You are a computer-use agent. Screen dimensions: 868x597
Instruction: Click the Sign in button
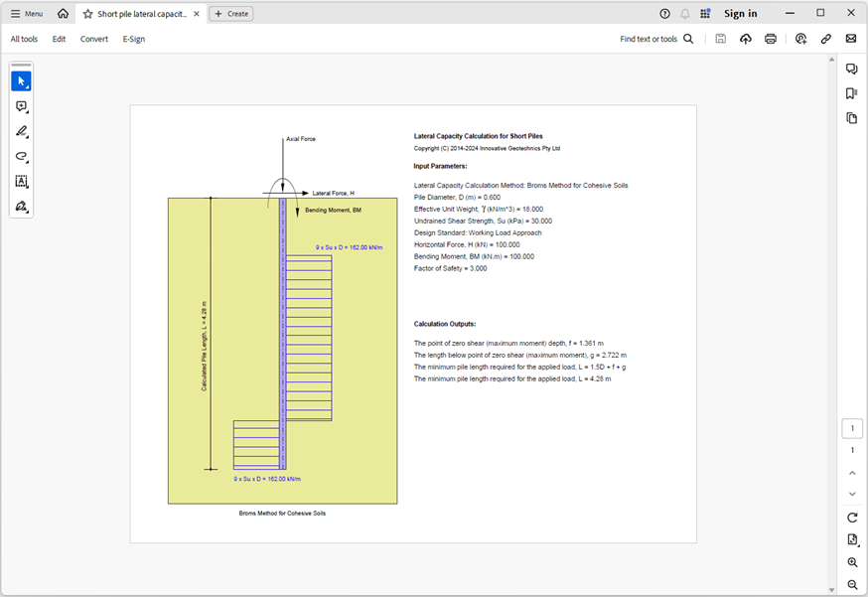[740, 14]
